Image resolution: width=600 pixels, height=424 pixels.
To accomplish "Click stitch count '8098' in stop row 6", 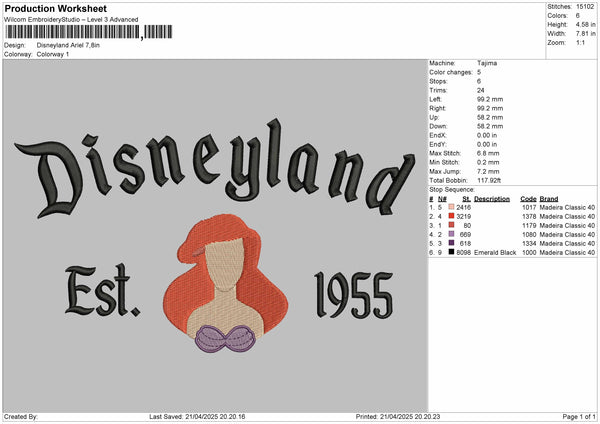I will pyautogui.click(x=463, y=253).
